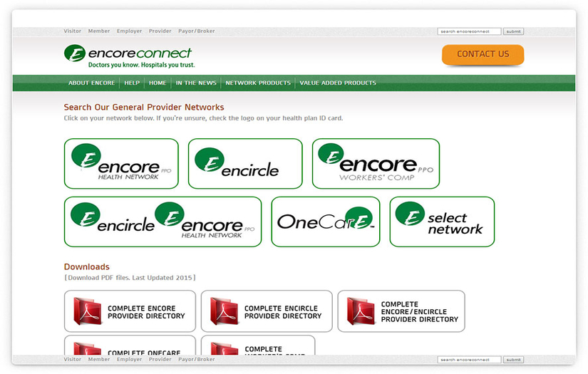This screenshot has width=588, height=374.
Task: Click the Member link in top bar
Action: pyautogui.click(x=99, y=31)
